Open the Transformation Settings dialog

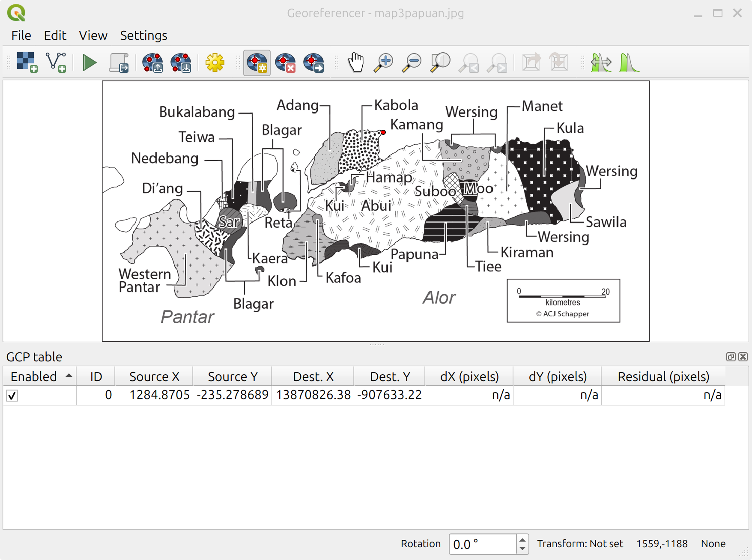tap(215, 62)
